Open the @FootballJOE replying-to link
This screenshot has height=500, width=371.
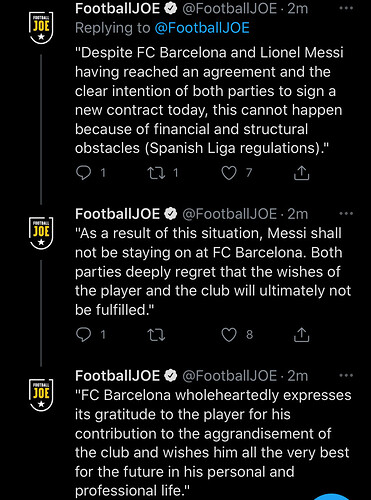pos(202,28)
